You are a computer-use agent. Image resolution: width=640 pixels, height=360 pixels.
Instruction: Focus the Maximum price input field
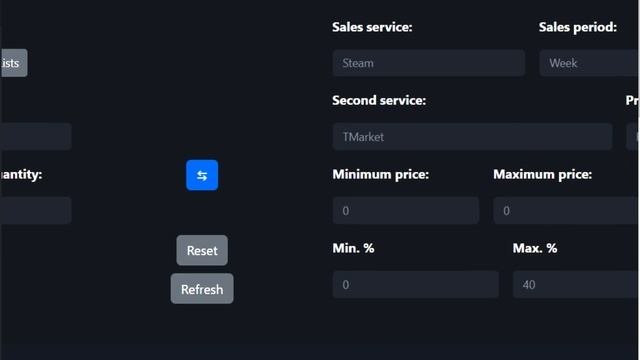point(565,211)
